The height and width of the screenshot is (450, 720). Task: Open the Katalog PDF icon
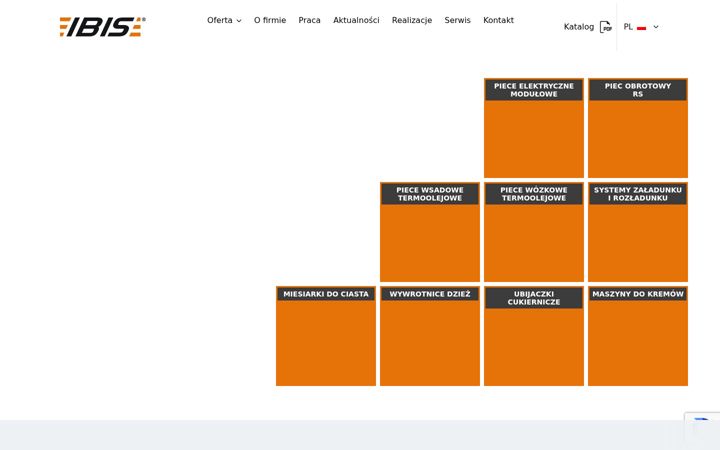(x=606, y=27)
